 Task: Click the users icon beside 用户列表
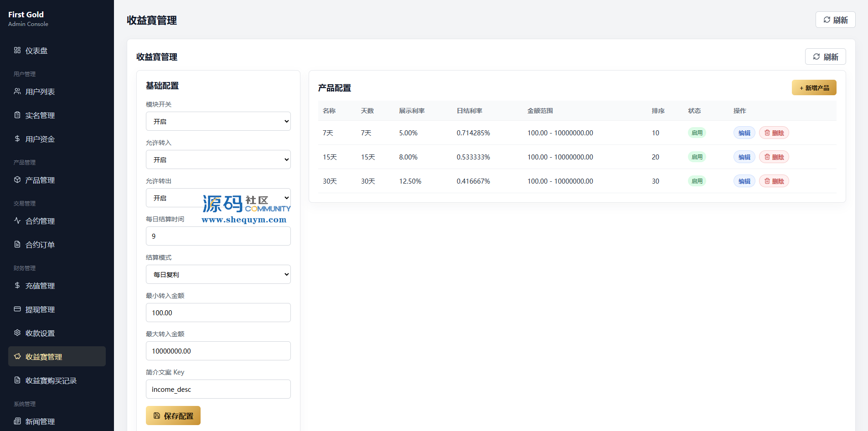tap(17, 91)
